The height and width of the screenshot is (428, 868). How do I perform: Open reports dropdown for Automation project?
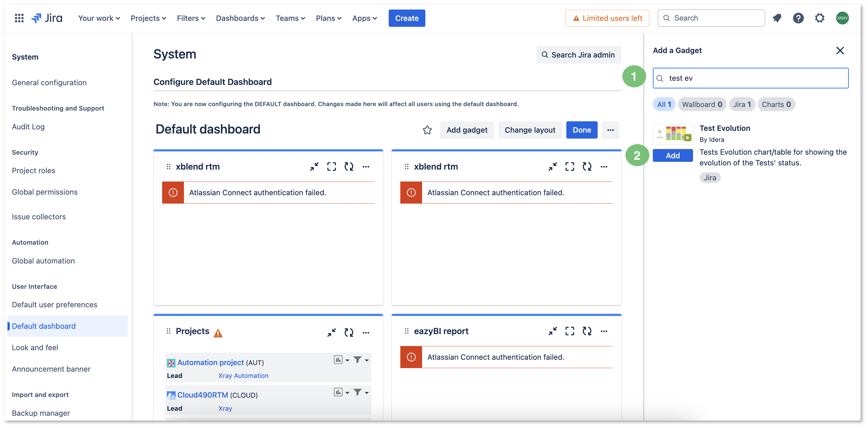pos(341,360)
